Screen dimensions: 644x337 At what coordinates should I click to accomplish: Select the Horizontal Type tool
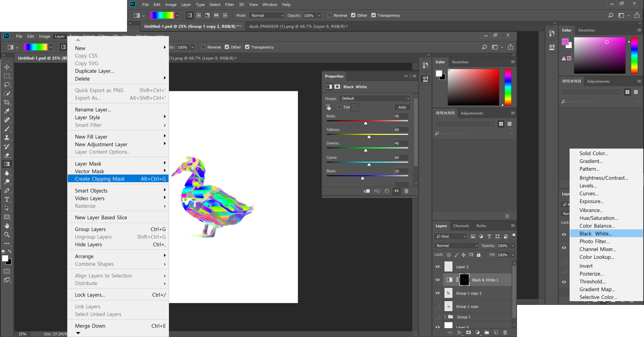click(x=7, y=199)
